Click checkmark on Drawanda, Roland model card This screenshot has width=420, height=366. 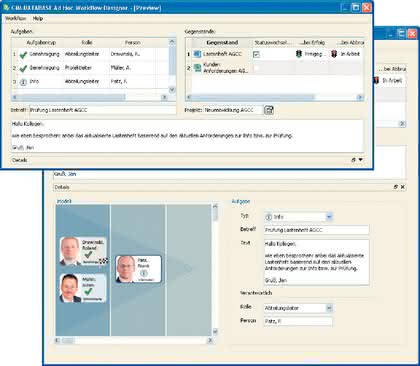[88, 255]
